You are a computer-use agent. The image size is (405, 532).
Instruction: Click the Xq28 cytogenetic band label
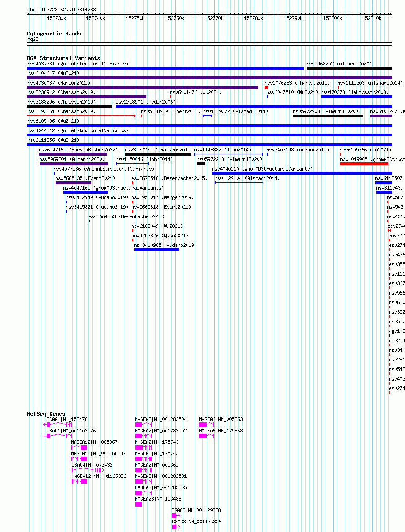(x=33, y=40)
